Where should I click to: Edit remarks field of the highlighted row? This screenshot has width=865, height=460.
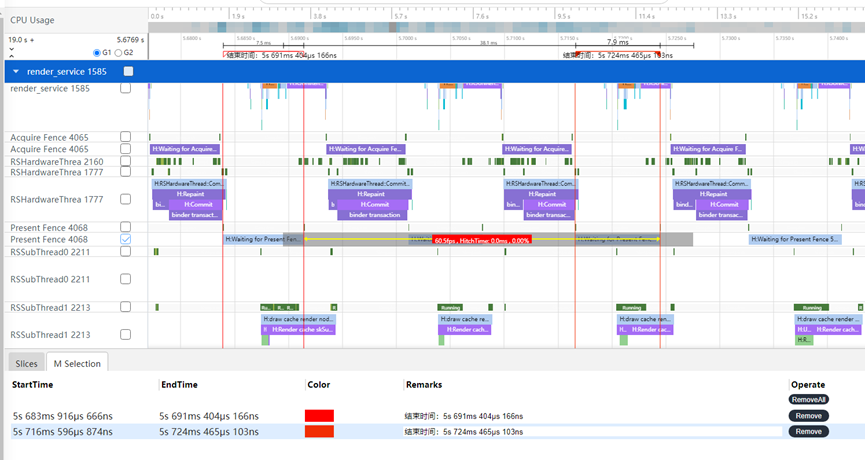tap(592, 432)
